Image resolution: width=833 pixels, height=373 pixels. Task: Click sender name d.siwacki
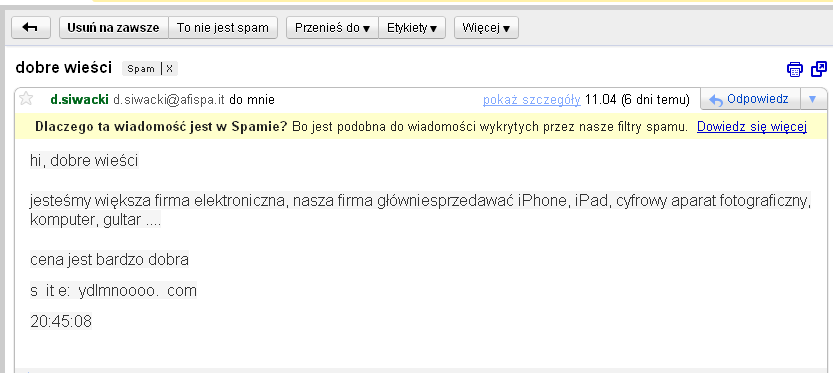pyautogui.click(x=79, y=99)
